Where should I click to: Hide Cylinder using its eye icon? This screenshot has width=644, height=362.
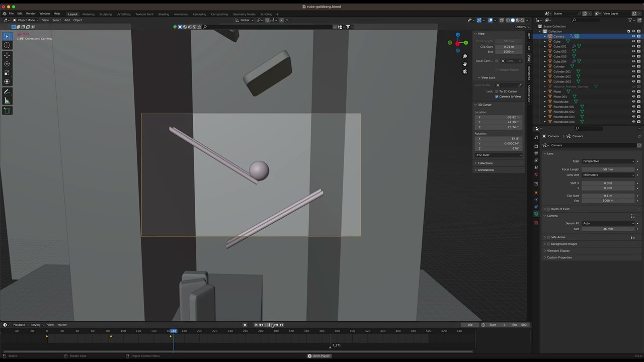click(633, 66)
